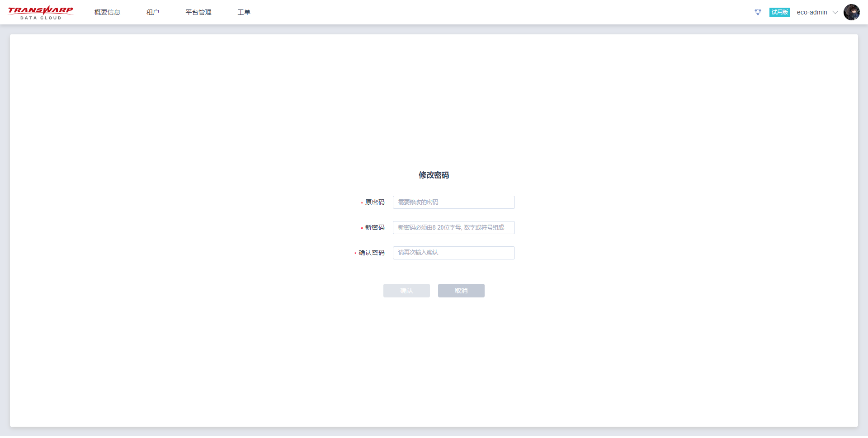Click the Transwarp Data Cloud logo
This screenshot has width=868, height=438.
pos(41,12)
